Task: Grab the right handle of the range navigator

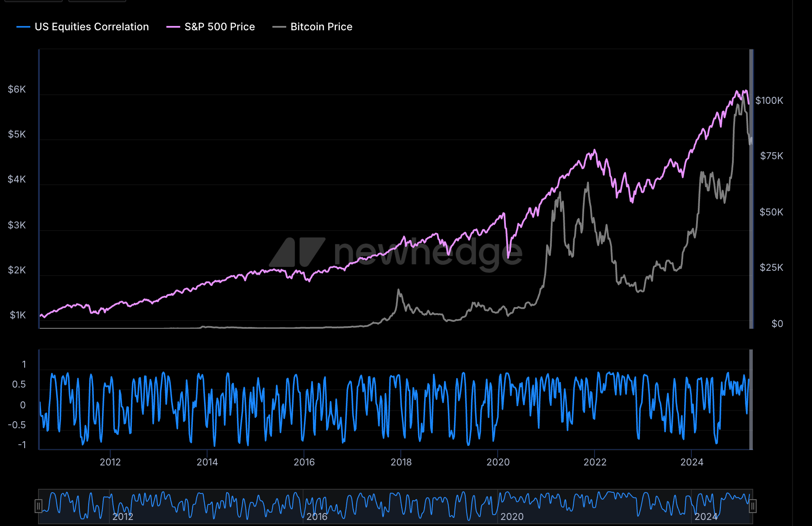Action: pyautogui.click(x=753, y=506)
